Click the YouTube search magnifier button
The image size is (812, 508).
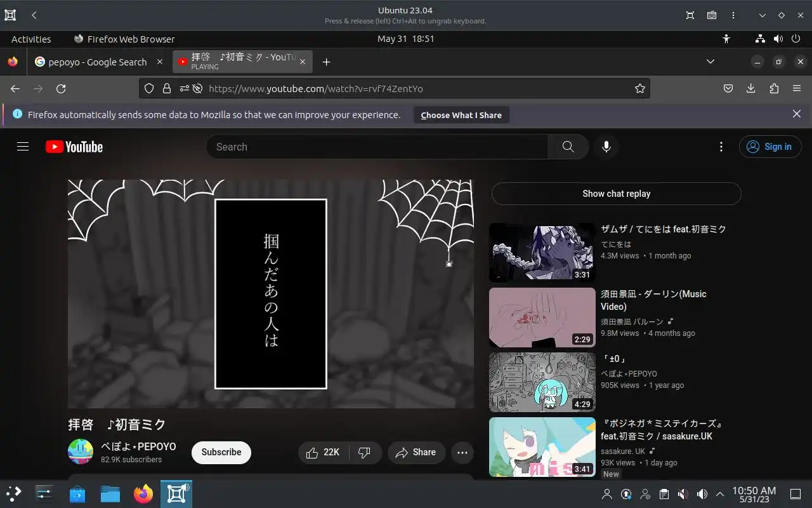pos(568,147)
